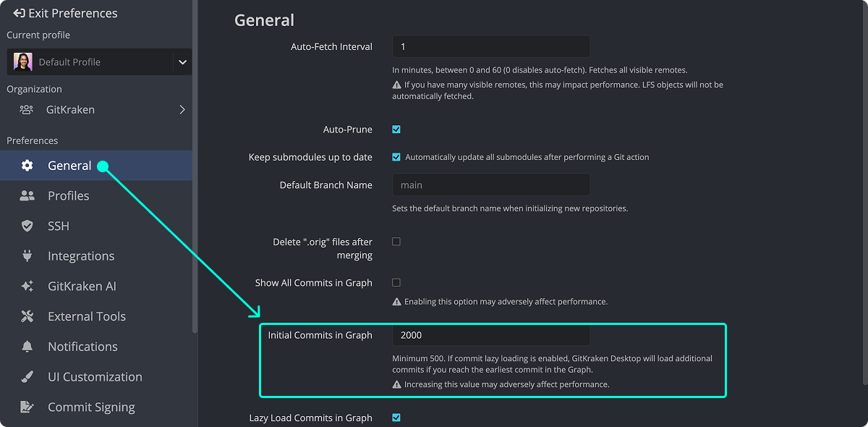Enable Show All Commits in Graph
This screenshot has width=868, height=427.
pyautogui.click(x=396, y=282)
